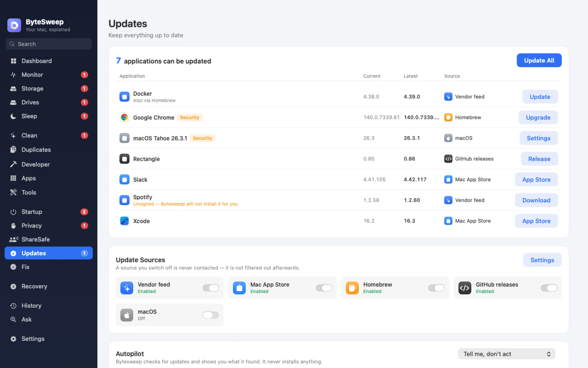Open the Autopilot mode dropdown
Screen dimensions: 588x368
(507, 354)
